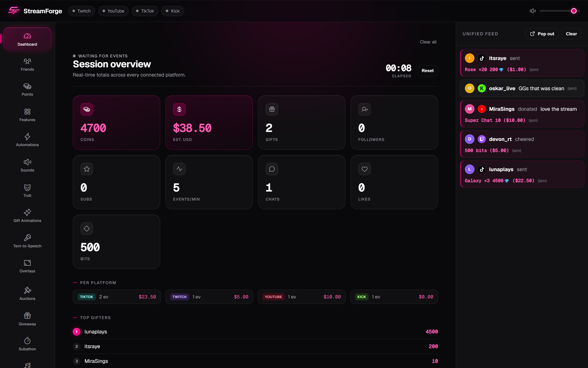Mute volume with the speaker icon
This screenshot has width=588, height=368.
[533, 11]
